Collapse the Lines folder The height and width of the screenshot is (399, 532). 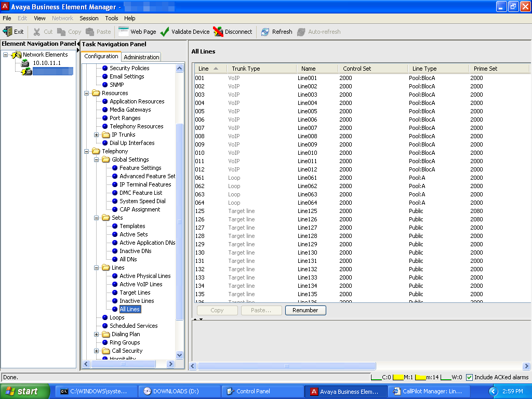(x=96, y=268)
